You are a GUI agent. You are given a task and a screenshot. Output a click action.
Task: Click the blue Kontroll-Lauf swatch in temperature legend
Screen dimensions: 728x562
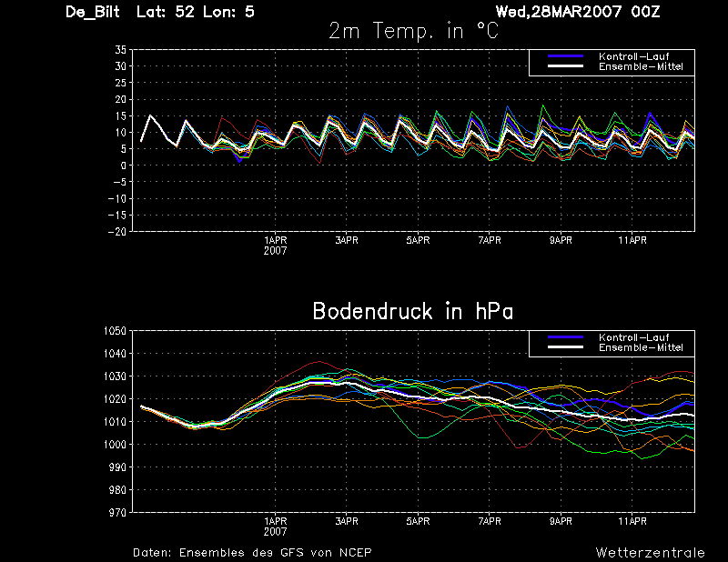(x=565, y=55)
